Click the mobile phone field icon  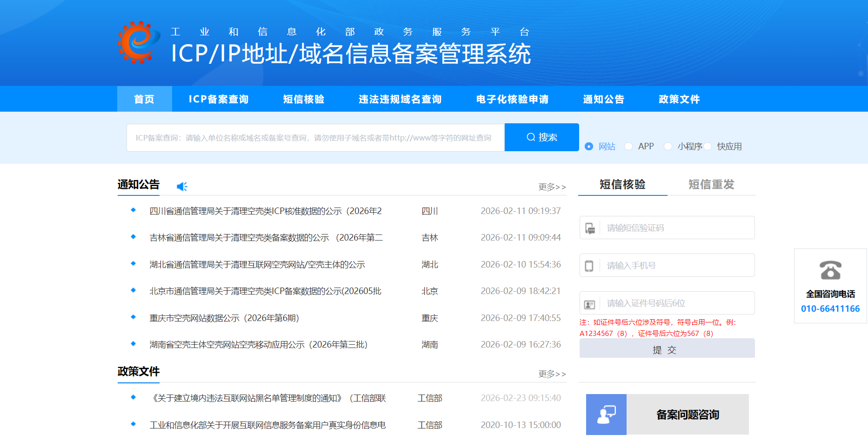tap(589, 266)
